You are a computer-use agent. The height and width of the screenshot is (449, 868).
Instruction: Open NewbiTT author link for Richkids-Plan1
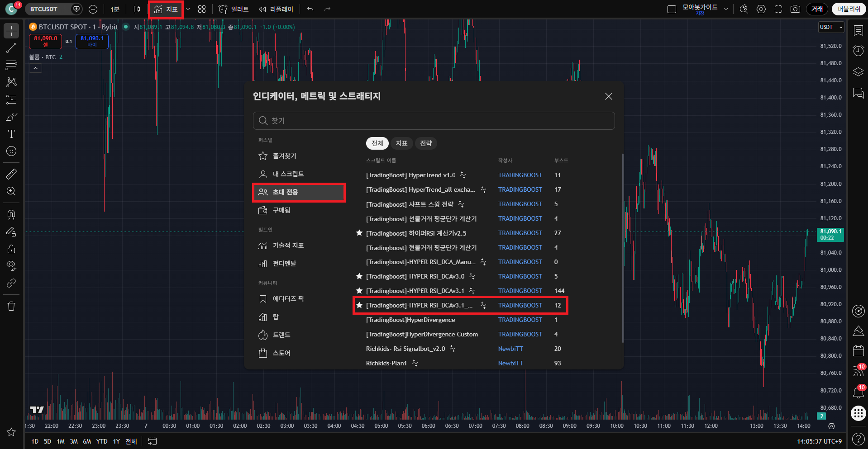click(510, 363)
